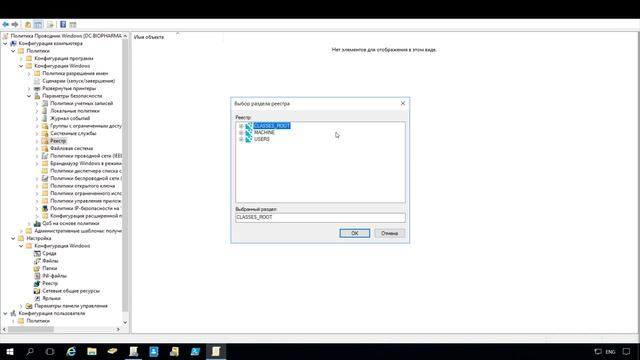Expand the Политика разрешения имен node
The width and height of the screenshot is (640, 360).
pos(29,73)
